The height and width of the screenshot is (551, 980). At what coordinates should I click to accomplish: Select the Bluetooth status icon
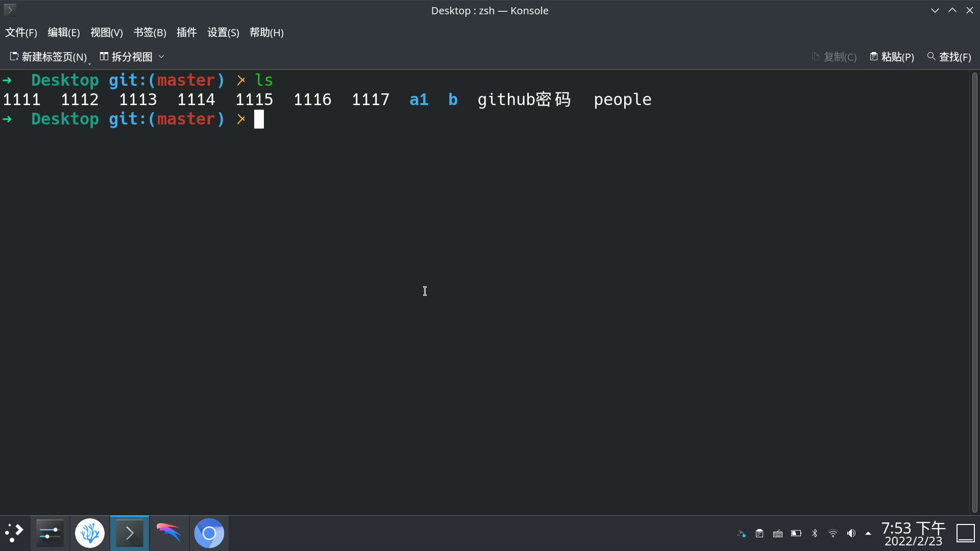(815, 532)
